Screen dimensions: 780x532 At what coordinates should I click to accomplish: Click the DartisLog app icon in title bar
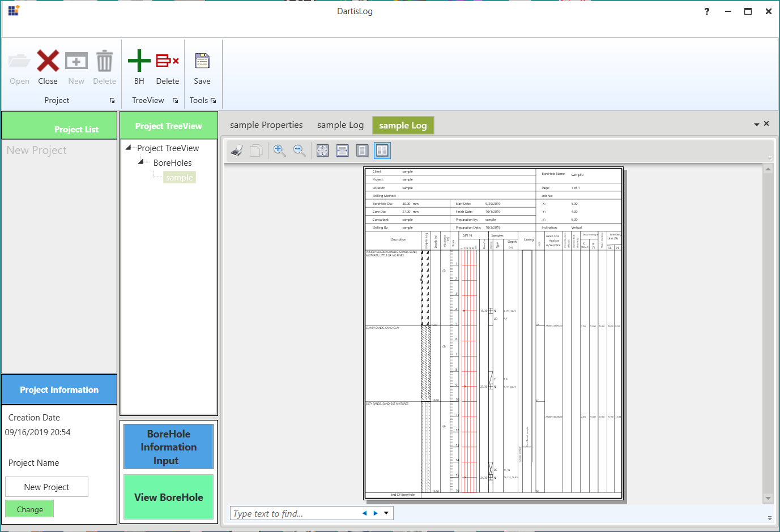(x=14, y=10)
